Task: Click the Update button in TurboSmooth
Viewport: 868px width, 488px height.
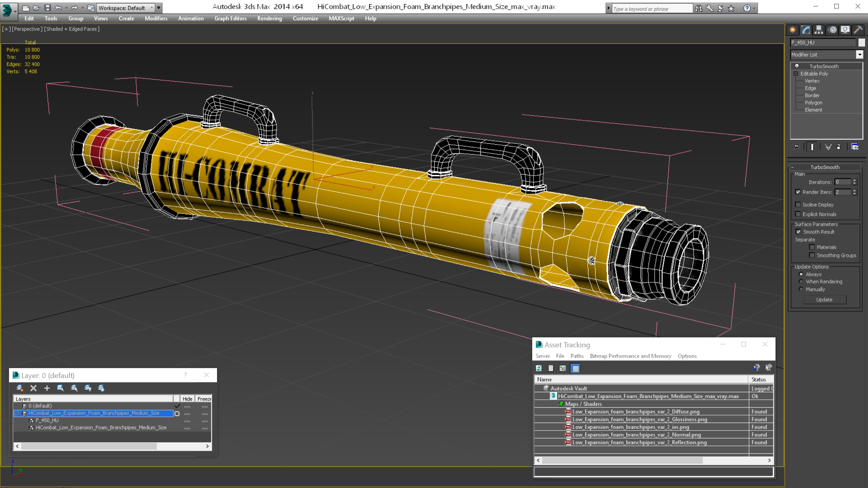Action: (x=824, y=300)
